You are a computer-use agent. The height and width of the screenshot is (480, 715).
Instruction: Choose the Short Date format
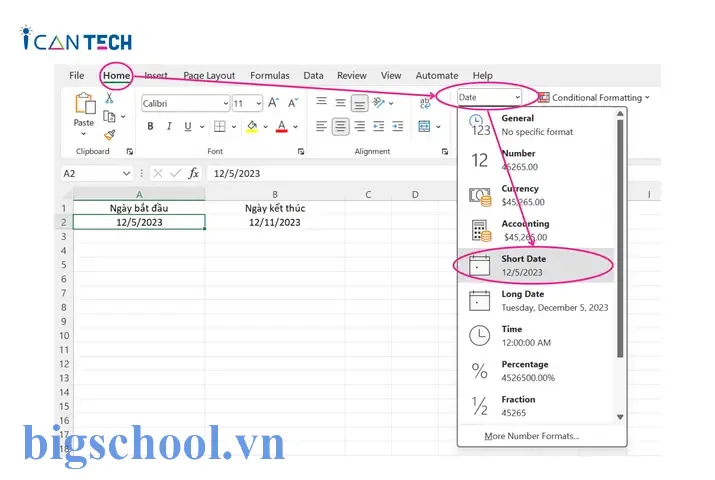point(537,265)
